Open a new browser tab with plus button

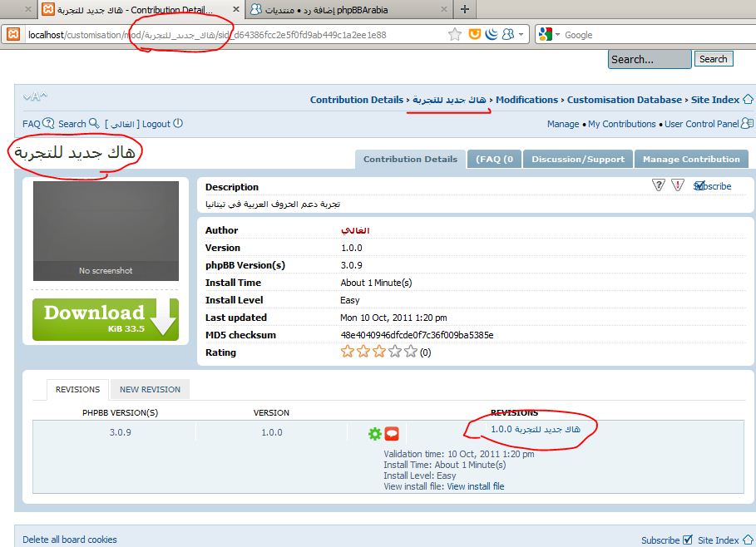(x=464, y=9)
